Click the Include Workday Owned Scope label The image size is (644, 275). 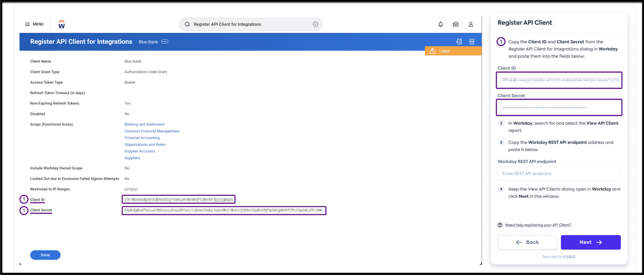56,168
